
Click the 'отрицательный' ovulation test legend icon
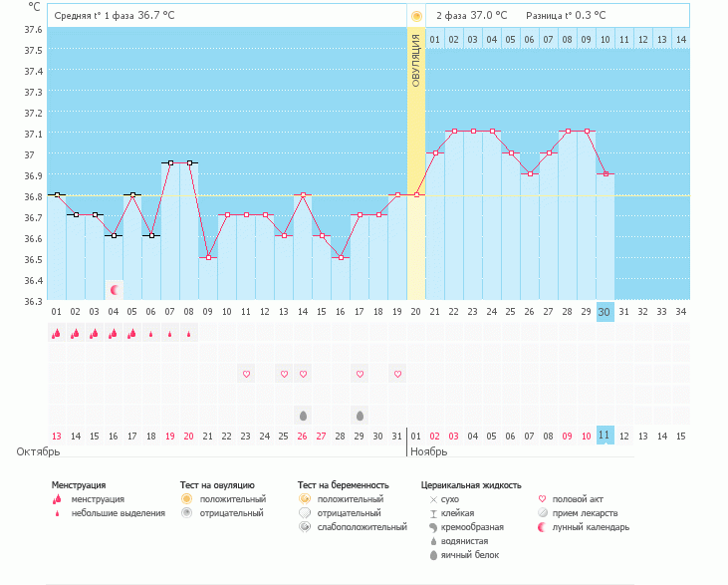(186, 512)
